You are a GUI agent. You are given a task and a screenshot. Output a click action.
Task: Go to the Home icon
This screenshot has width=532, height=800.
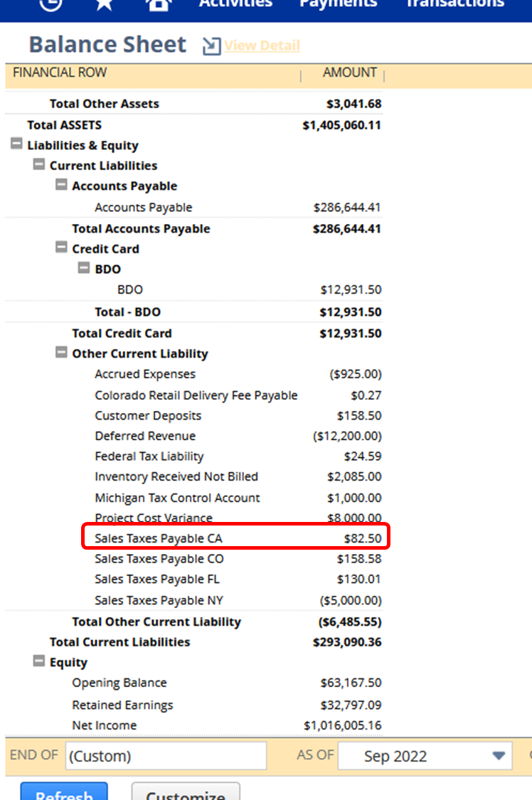tap(158, 4)
